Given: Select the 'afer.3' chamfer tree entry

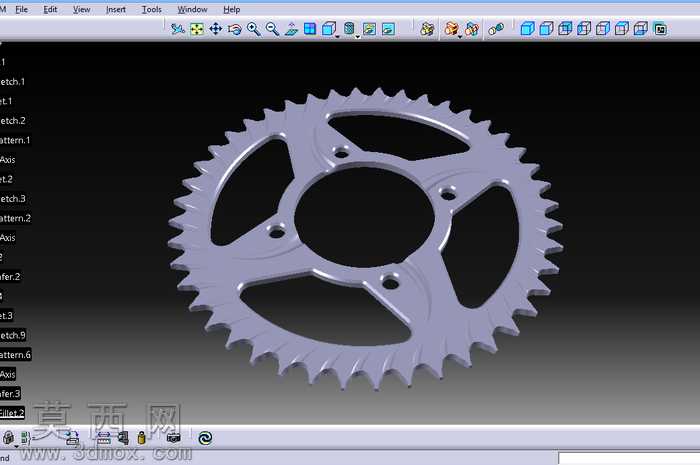Looking at the screenshot, I should click(10, 394).
